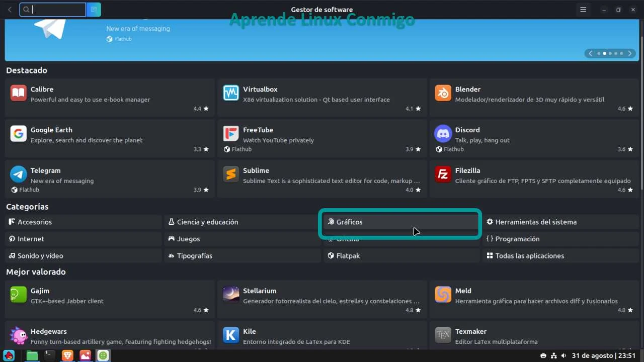Open the printer tray icon
The height and width of the screenshot is (362, 644).
tap(543, 356)
